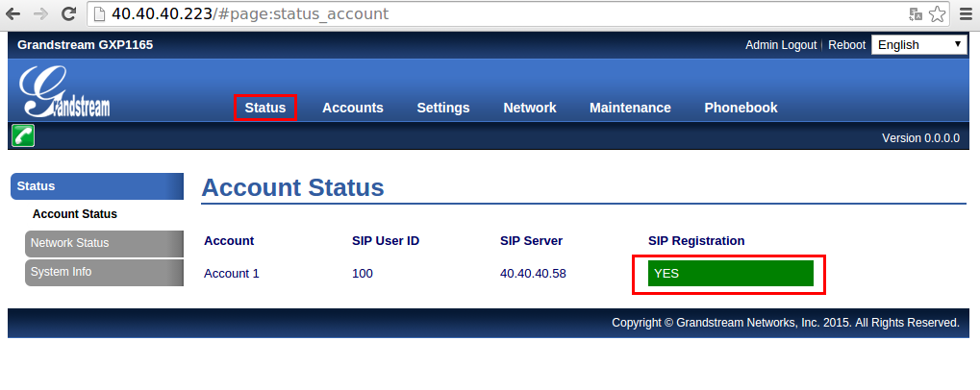Switch to the Settings tab

coord(443,108)
